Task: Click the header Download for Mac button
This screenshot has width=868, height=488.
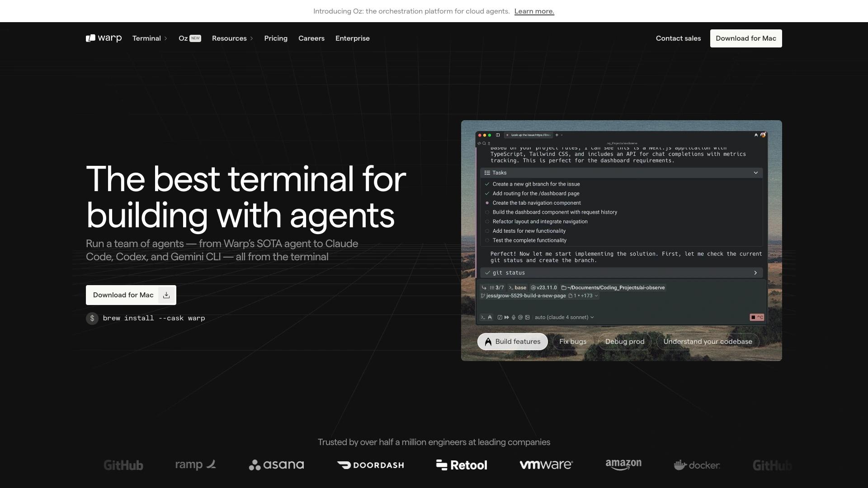Action: (x=745, y=38)
